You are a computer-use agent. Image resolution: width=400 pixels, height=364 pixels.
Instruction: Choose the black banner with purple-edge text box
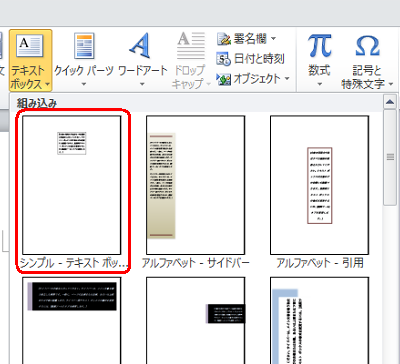click(72, 320)
